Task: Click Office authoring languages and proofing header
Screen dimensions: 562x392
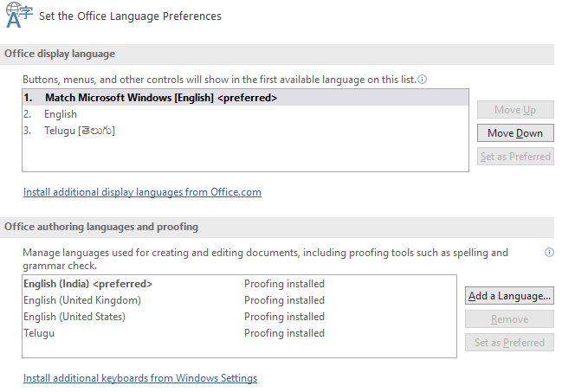Action: [x=101, y=227]
